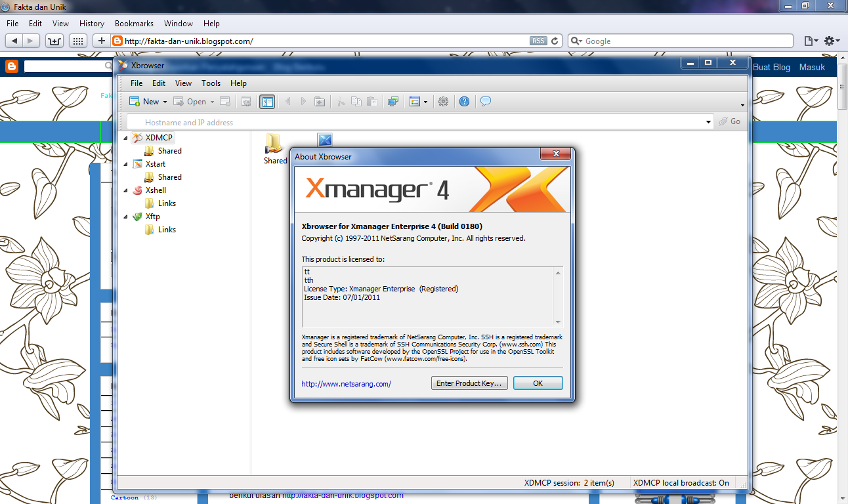Image resolution: width=848 pixels, height=504 pixels.
Task: Click the blue Help question mark icon
Action: [x=465, y=102]
